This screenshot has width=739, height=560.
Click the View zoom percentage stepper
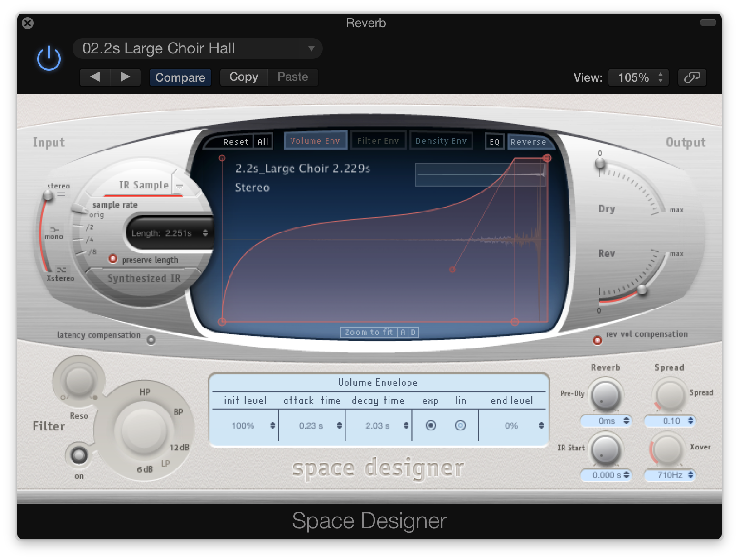(x=661, y=77)
